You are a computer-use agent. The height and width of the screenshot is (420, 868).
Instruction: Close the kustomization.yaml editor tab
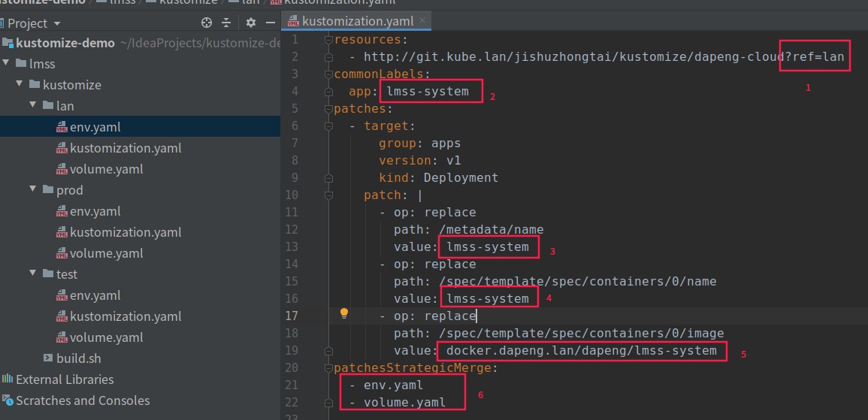click(x=422, y=21)
